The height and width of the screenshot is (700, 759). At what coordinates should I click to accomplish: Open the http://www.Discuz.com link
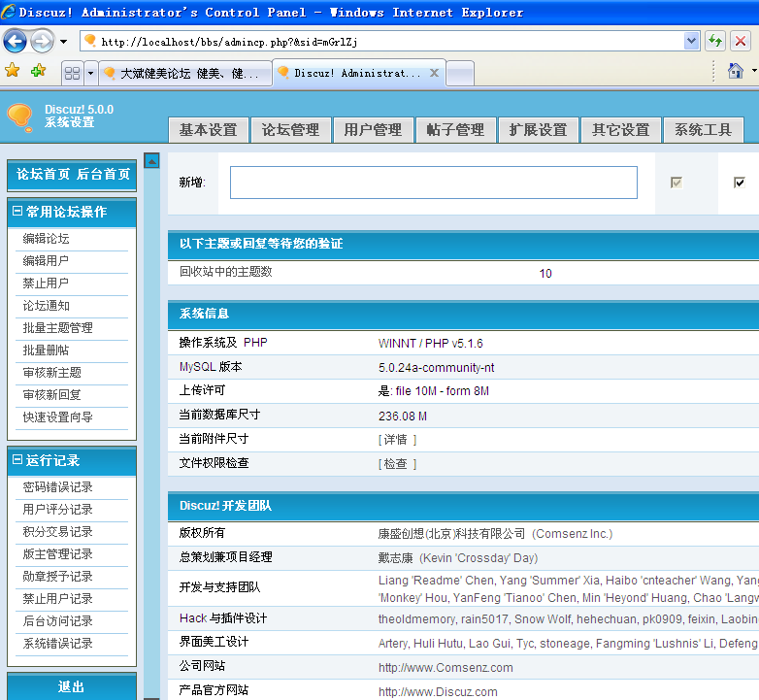tap(438, 692)
